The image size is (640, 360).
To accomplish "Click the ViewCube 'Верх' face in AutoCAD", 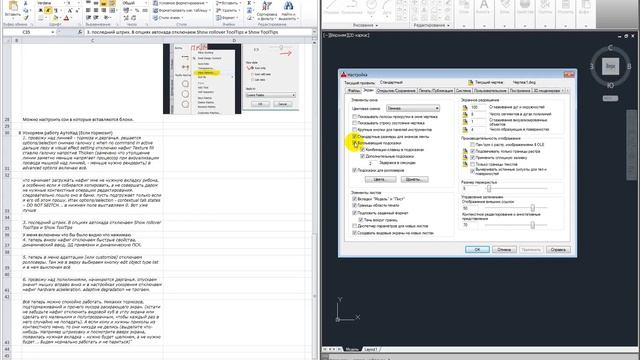I will (x=610, y=66).
